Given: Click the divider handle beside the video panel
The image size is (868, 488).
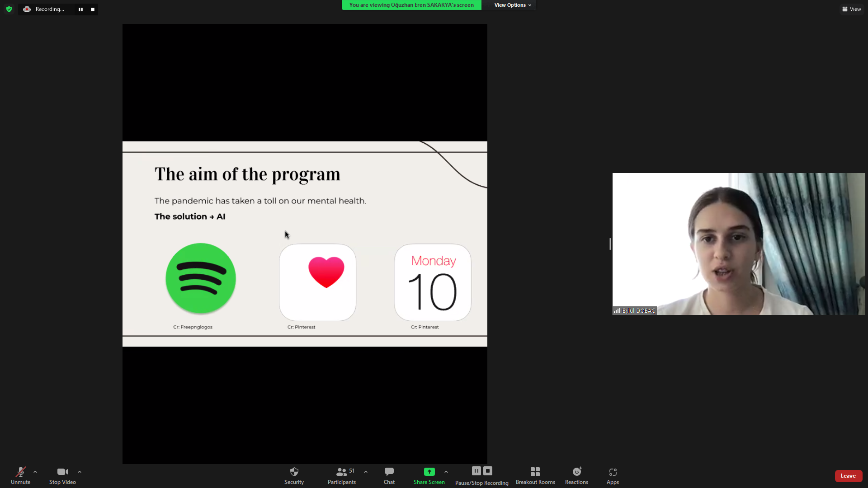Looking at the screenshot, I should 609,244.
